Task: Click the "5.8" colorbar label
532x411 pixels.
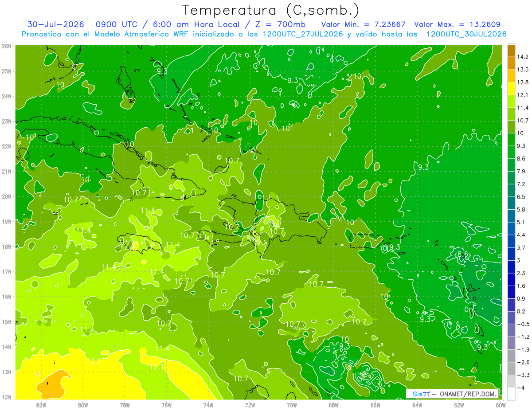Action: click(520, 209)
